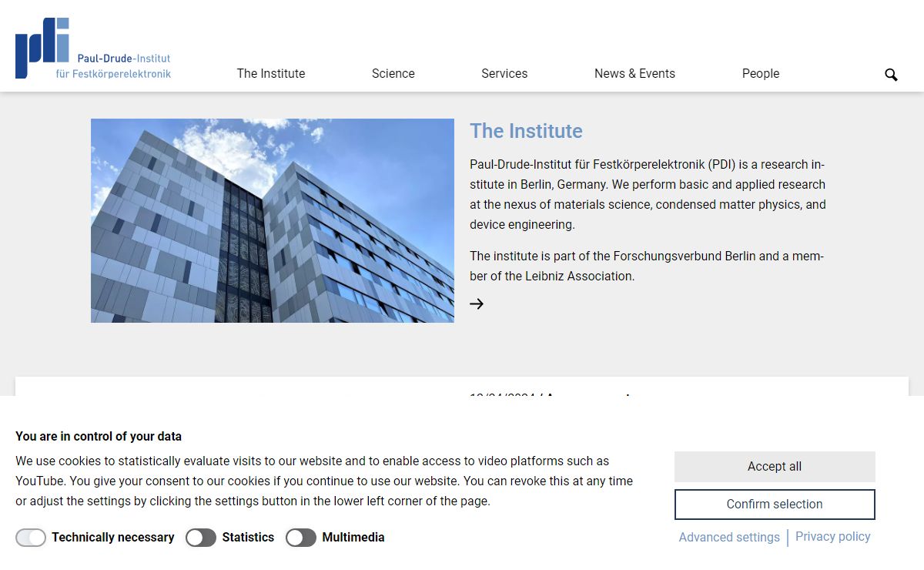Click the Confirm selection button
The width and height of the screenshot is (924, 570).
[x=775, y=505]
